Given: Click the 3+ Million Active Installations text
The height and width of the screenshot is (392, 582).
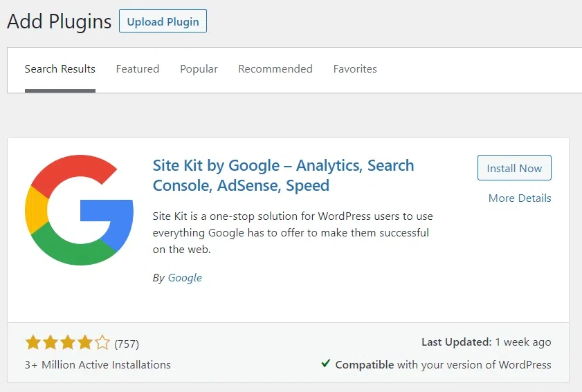Looking at the screenshot, I should (x=98, y=364).
